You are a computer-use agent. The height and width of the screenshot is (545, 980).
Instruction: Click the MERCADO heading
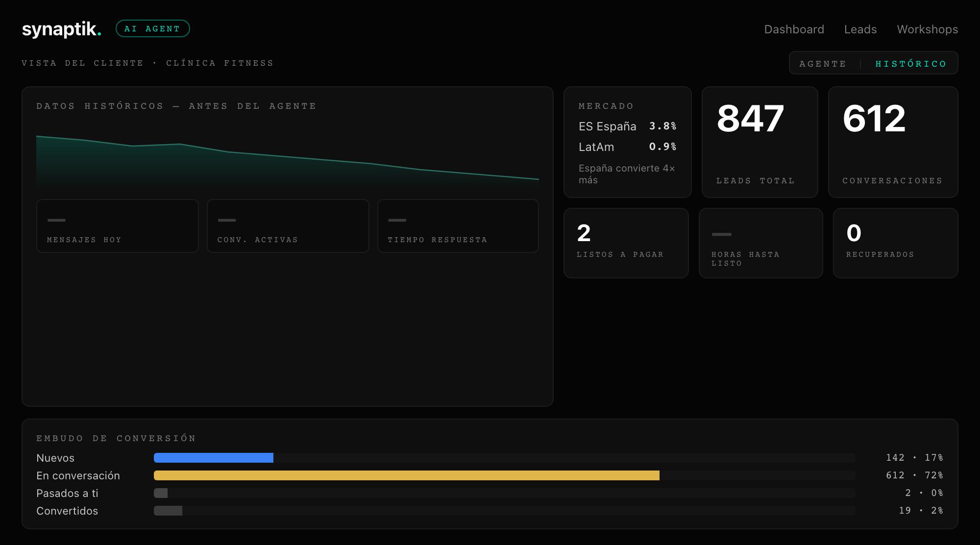(606, 106)
